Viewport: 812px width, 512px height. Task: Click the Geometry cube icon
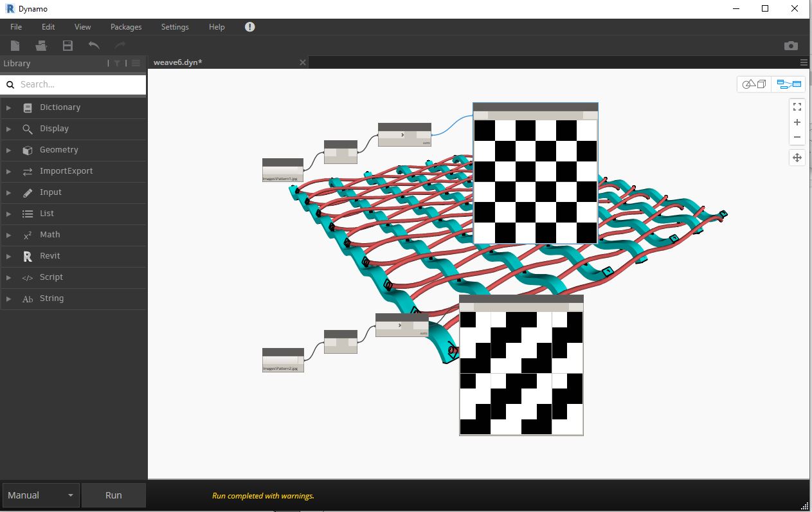coord(27,151)
